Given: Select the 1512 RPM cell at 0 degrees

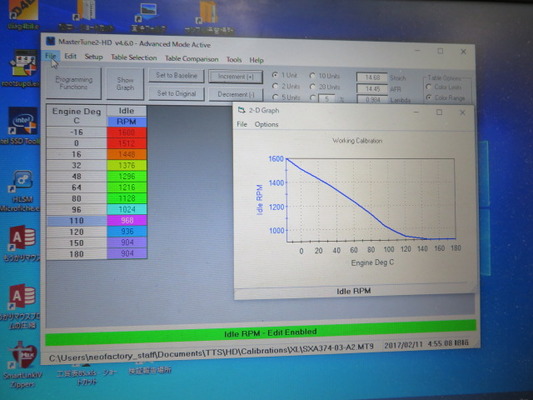Looking at the screenshot, I should [126, 143].
